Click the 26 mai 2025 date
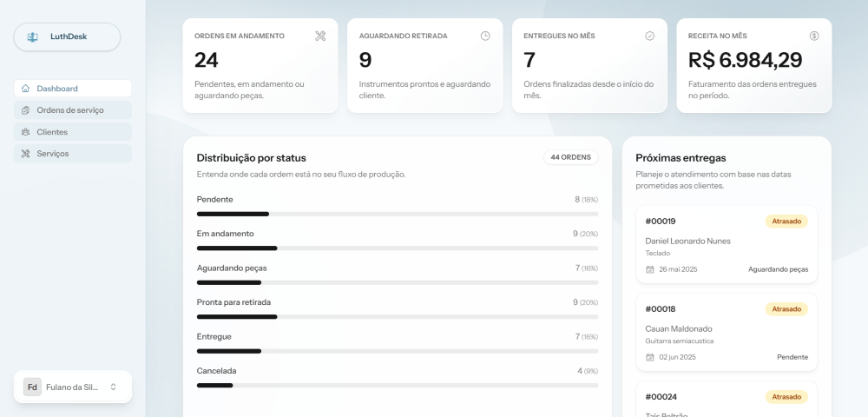This screenshot has height=417, width=868. tap(678, 269)
